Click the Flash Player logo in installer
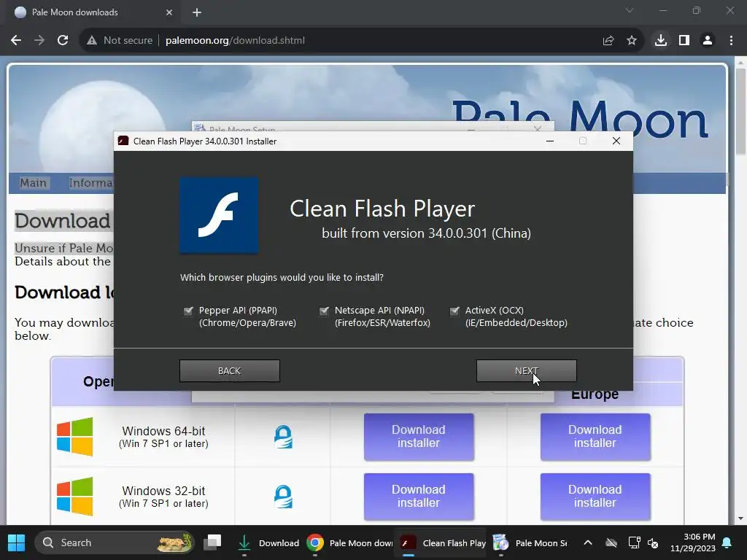 tap(219, 215)
